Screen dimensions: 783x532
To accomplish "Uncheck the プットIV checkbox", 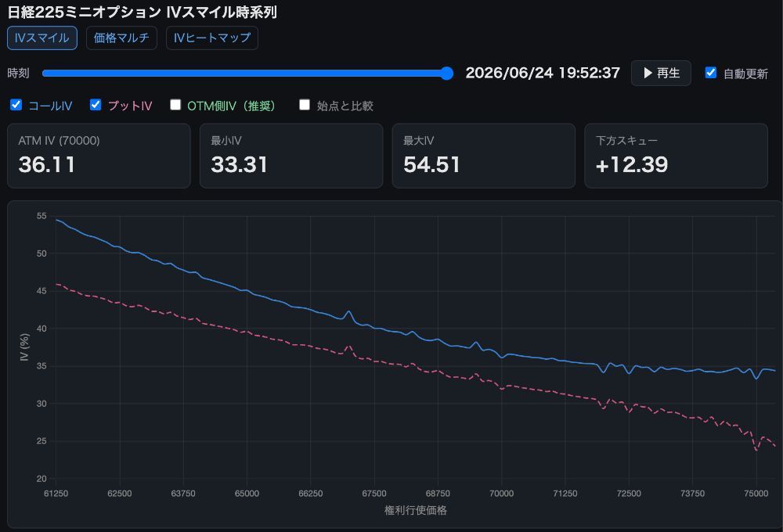I will 96,105.
